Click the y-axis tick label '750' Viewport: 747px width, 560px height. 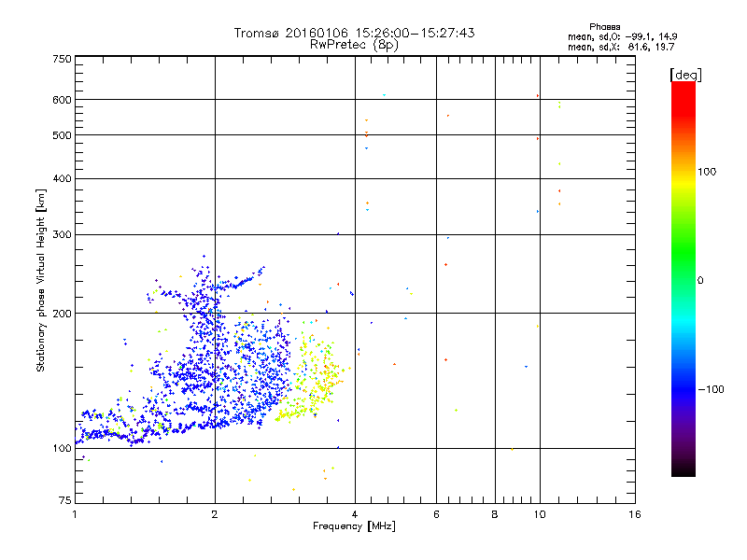click(x=63, y=59)
